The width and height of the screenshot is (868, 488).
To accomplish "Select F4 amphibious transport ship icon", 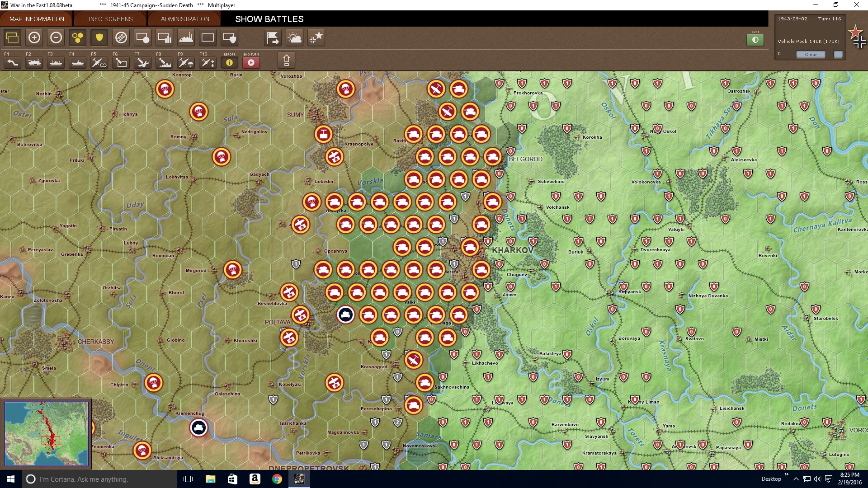I will [78, 62].
